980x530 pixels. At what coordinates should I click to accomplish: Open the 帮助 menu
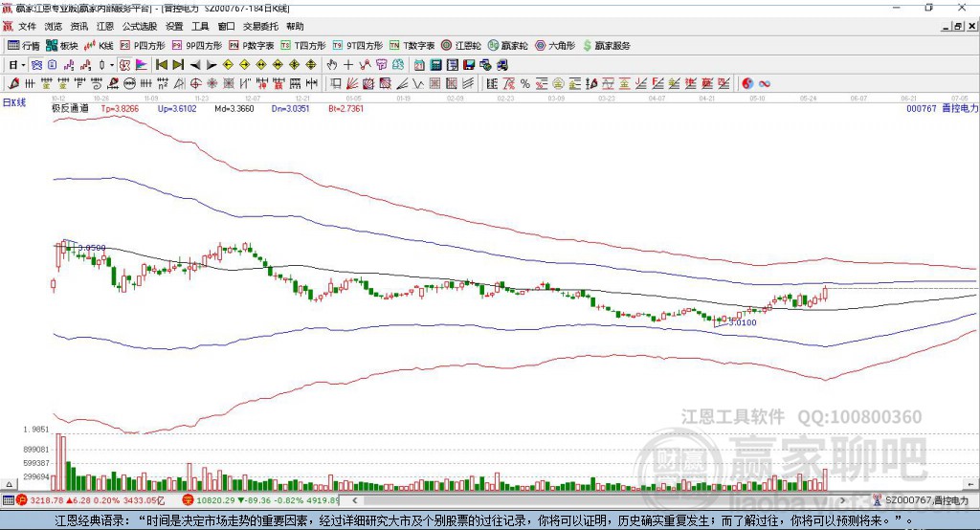295,26
